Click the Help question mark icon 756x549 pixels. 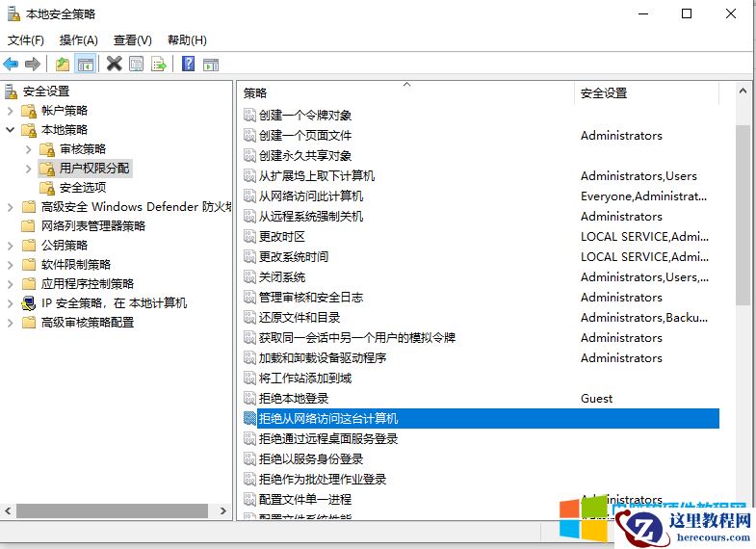click(x=188, y=64)
